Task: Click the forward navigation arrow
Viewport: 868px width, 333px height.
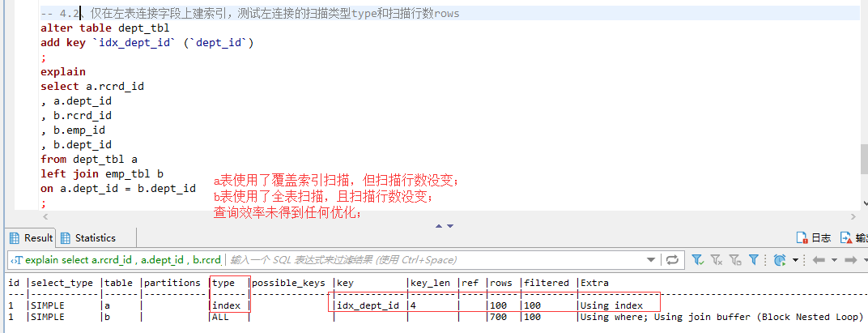Action: [849, 259]
